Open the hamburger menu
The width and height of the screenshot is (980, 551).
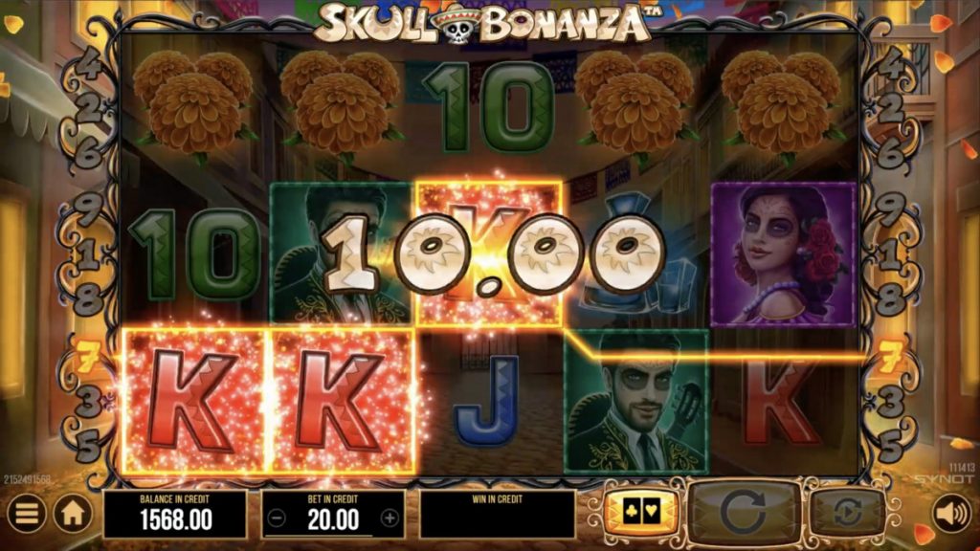point(26,514)
